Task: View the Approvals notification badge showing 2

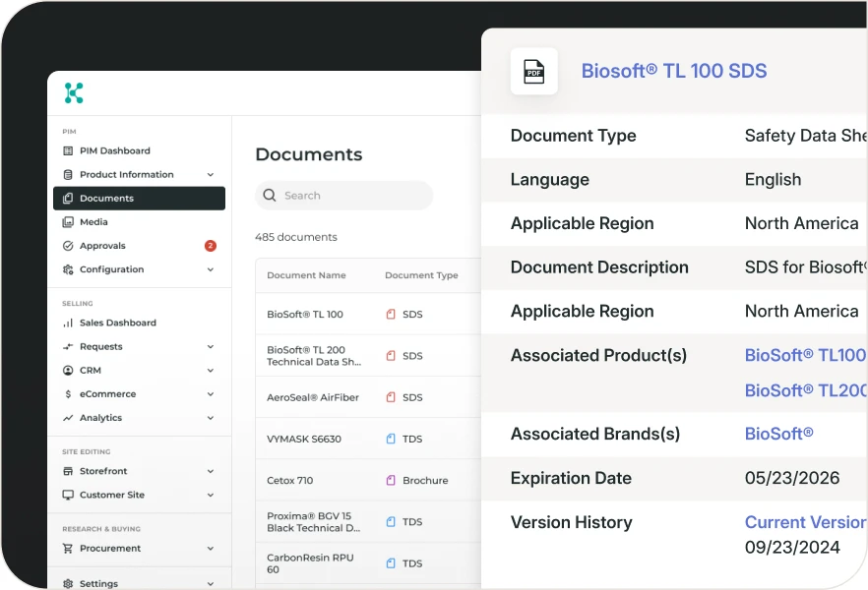Action: click(210, 246)
